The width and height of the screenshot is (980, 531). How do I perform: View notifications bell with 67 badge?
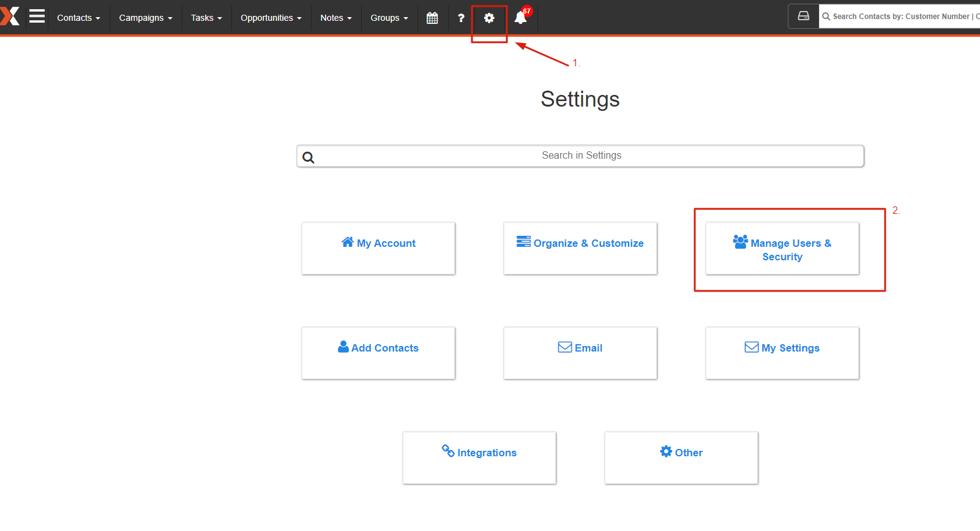pos(522,17)
